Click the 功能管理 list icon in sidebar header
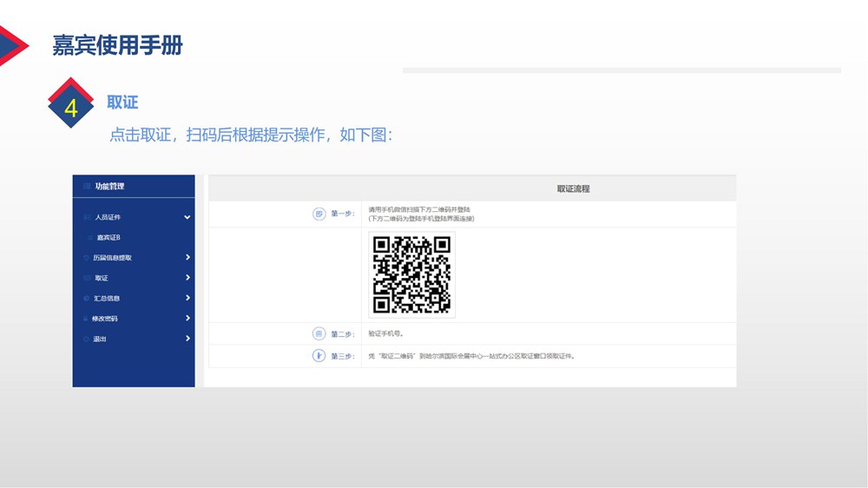The height and width of the screenshot is (488, 868). [87, 186]
